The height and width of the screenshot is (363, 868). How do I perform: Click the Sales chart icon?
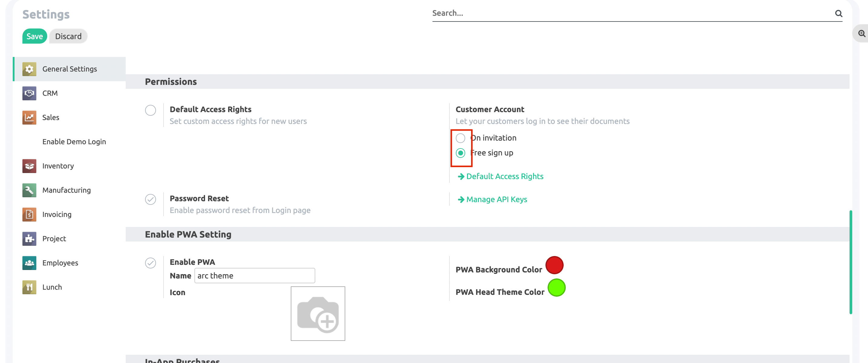tap(29, 117)
